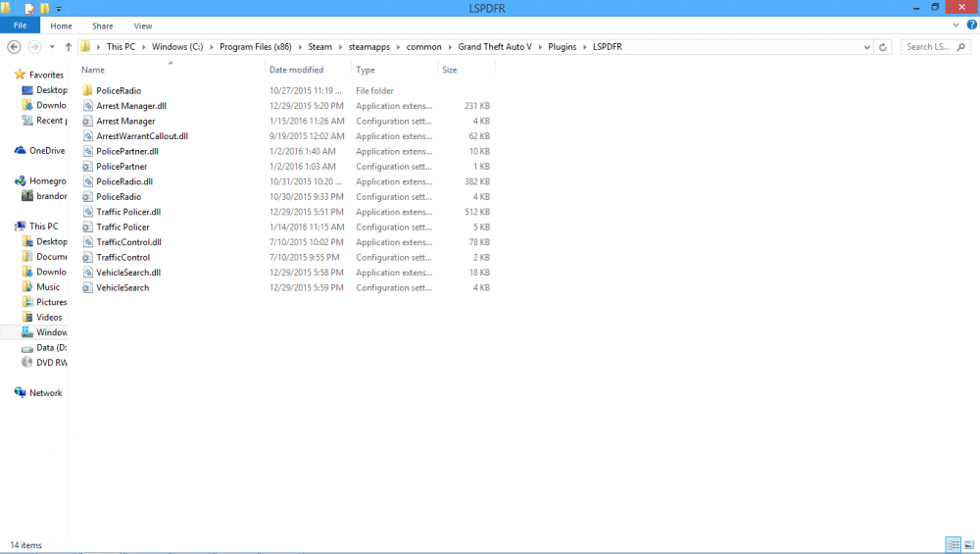Select Traffic Policer.dll file icon
This screenshot has height=554, width=980.
click(x=87, y=212)
